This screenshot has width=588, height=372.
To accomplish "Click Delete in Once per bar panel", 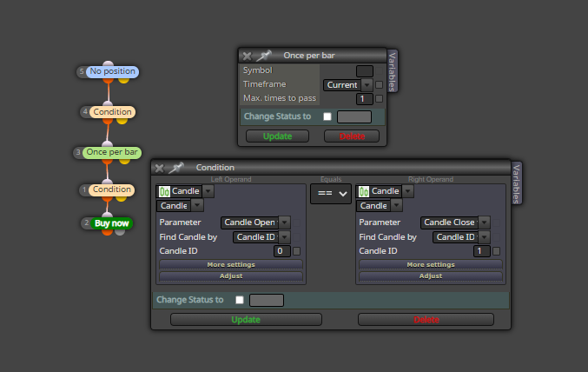I will tap(352, 136).
